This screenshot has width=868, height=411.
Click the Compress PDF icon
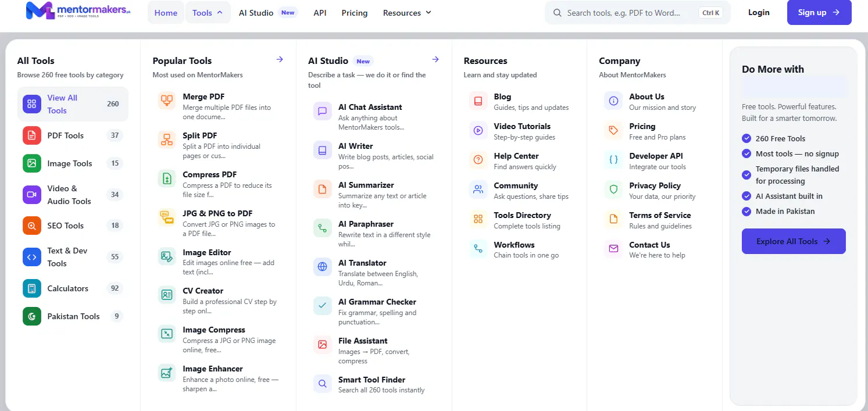pyautogui.click(x=167, y=178)
